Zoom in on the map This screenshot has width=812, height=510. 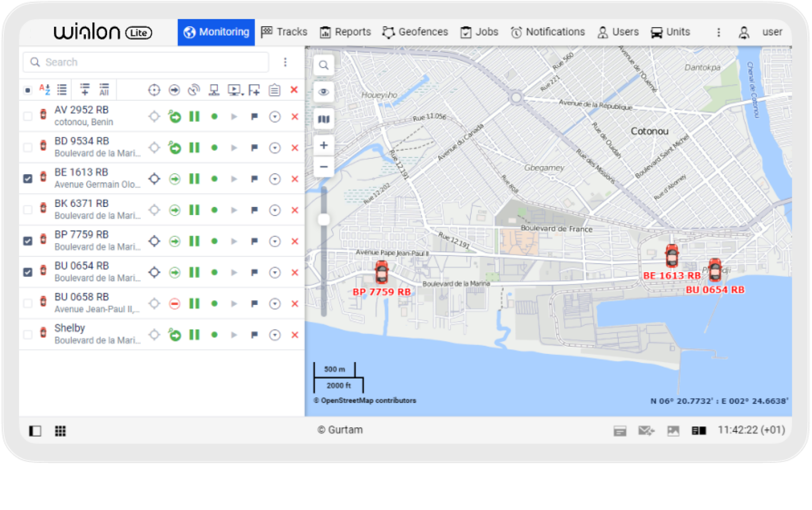tap(323, 146)
